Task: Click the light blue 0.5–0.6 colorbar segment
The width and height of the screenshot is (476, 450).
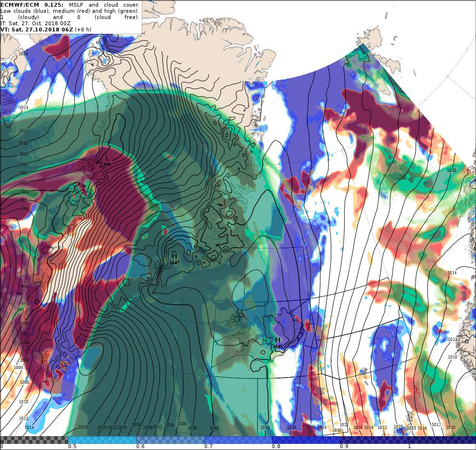Action: pos(102,440)
